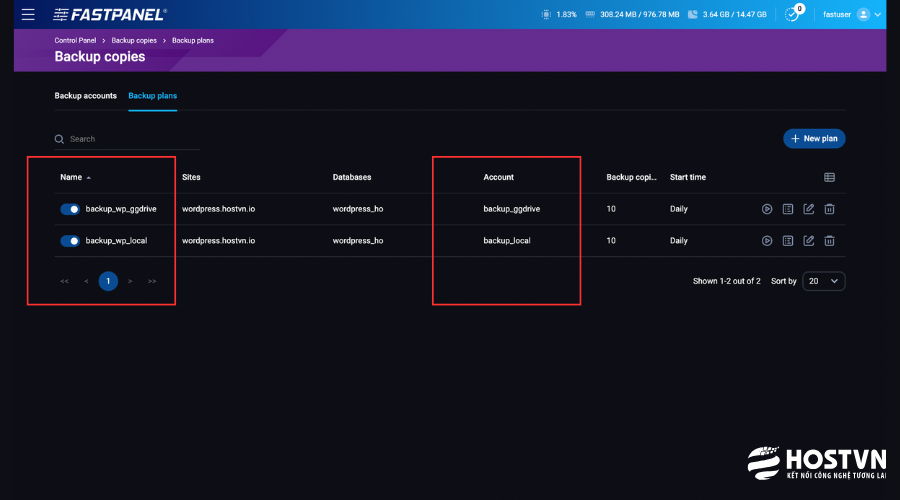This screenshot has height=500, width=900.
Task: Disable the backup_wp_local plan toggle
Action: coord(70,241)
